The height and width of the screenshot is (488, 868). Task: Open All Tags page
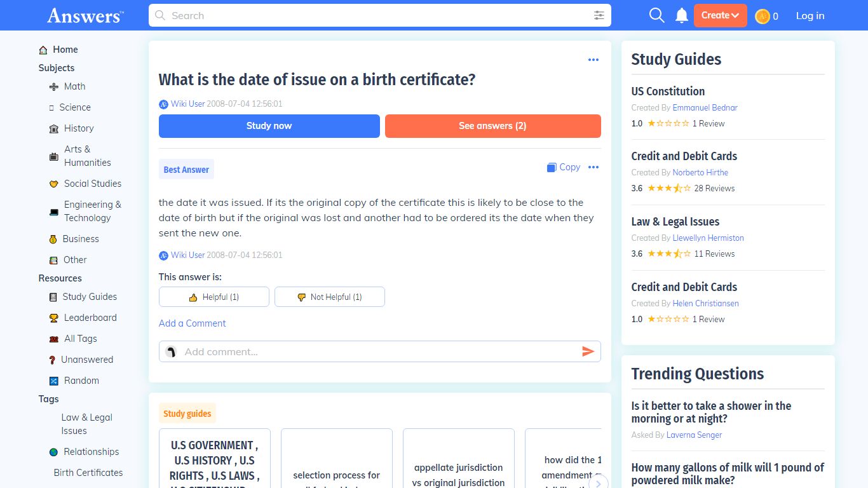(80, 339)
